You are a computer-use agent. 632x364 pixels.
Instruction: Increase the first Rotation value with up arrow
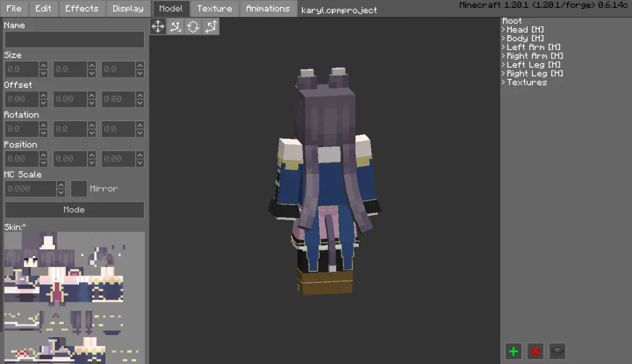[43, 125]
